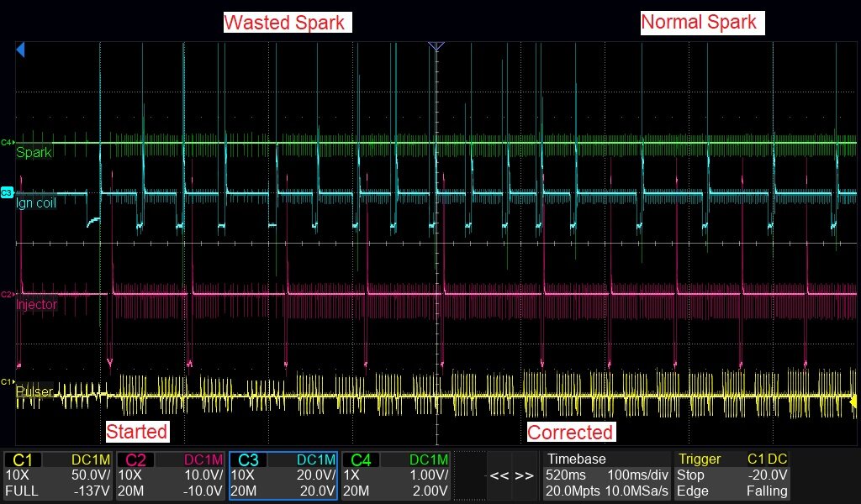Click the blue off-screen trigger arrow at top-left

pos(20,50)
